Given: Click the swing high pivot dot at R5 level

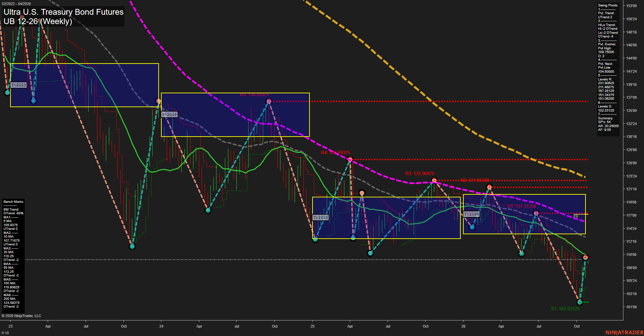Looking at the screenshot, I should (269, 101).
